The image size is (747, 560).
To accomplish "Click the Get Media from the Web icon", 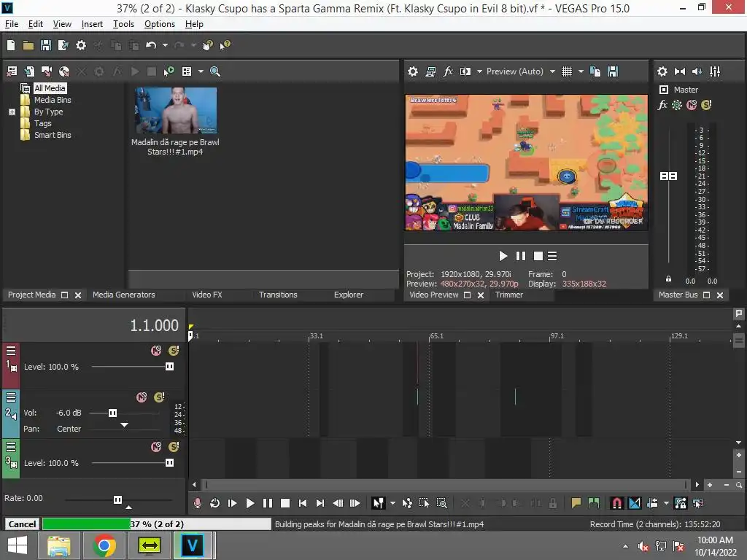I will click(64, 71).
